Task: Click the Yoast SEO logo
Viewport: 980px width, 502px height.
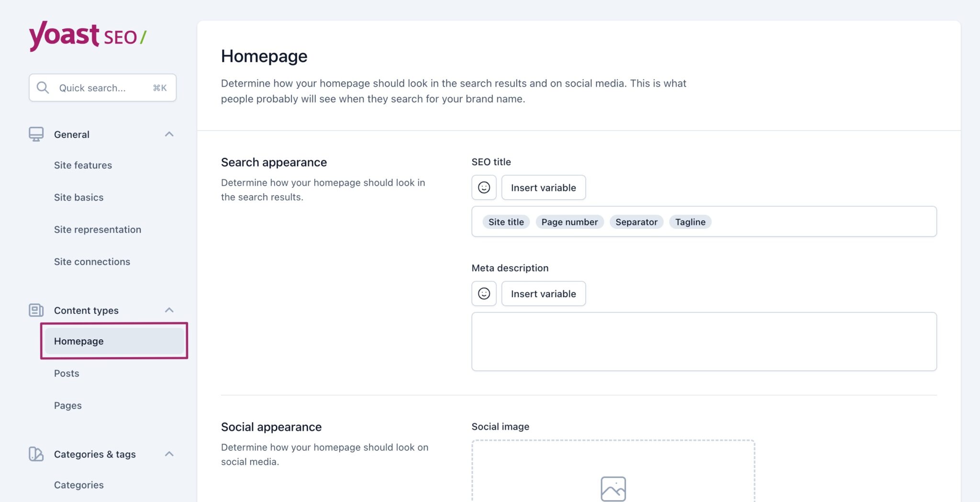Action: (88, 36)
